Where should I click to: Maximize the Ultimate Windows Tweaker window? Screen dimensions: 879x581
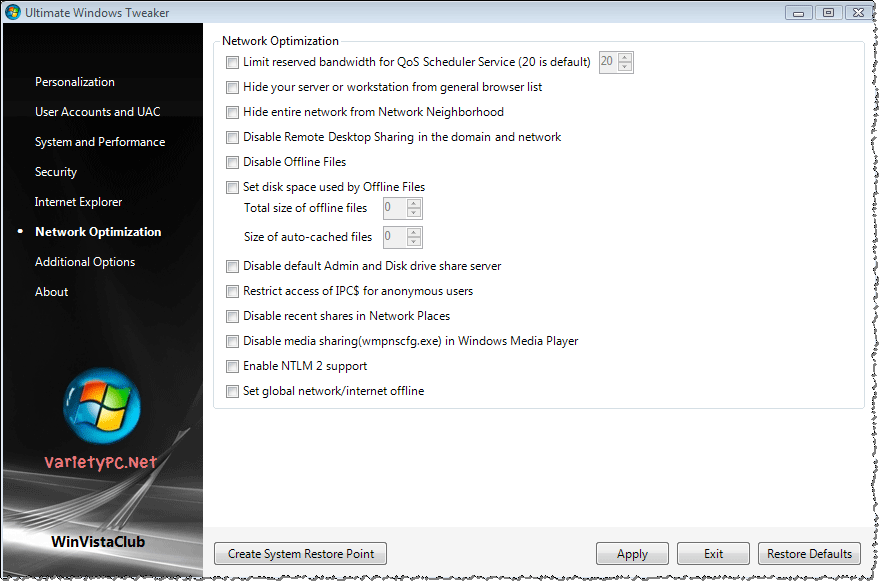(829, 12)
